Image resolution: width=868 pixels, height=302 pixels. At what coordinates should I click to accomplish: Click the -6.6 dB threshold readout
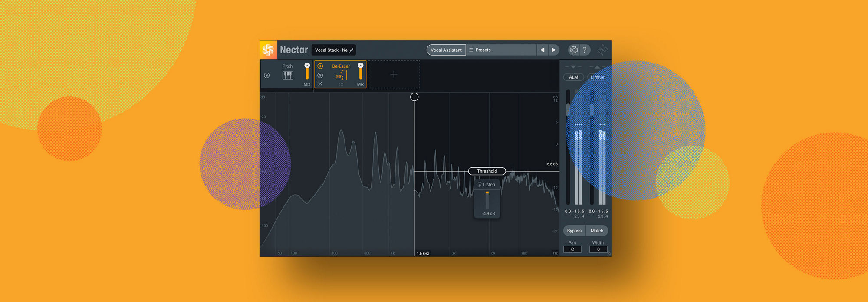coord(552,164)
